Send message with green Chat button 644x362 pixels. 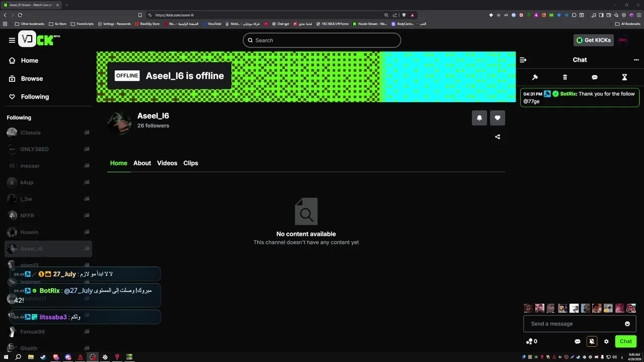point(625,341)
